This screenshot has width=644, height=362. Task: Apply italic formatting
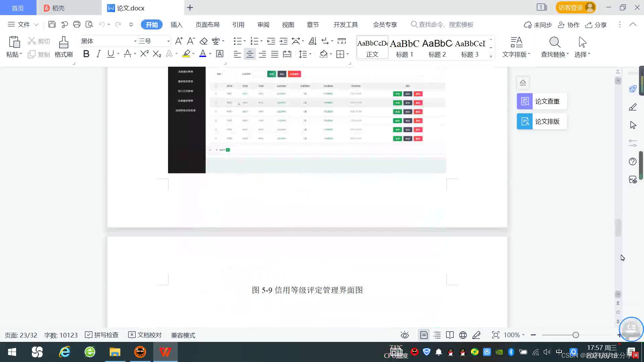point(98,54)
